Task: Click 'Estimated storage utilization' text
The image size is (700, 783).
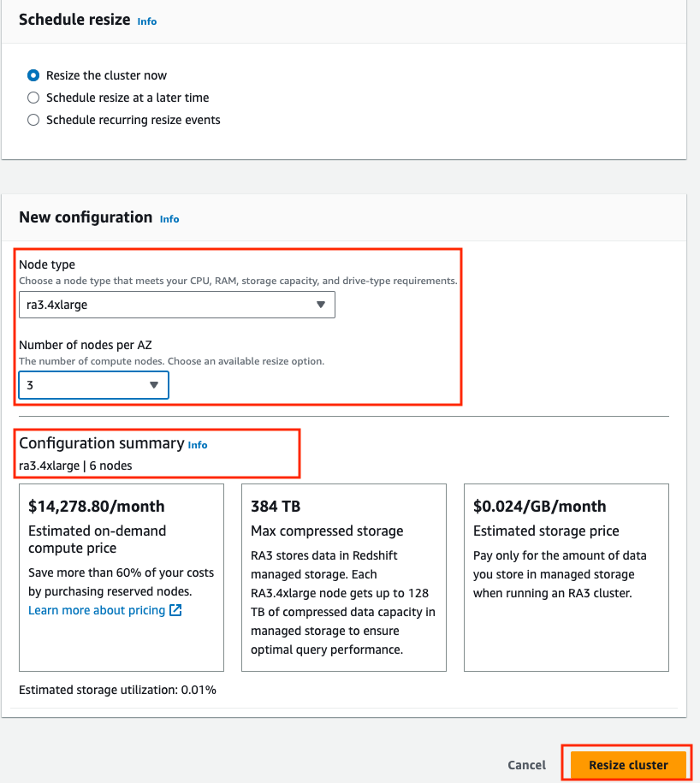Action: 117,689
